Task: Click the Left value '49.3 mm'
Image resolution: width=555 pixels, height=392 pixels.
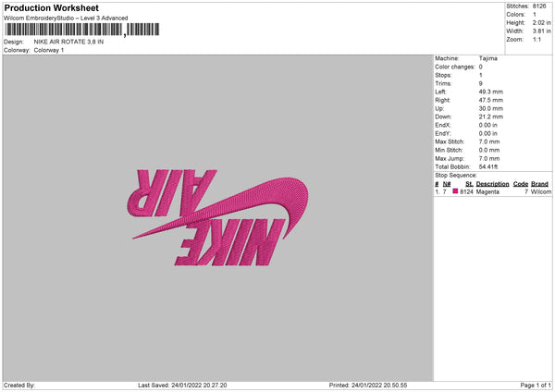Action: pyautogui.click(x=491, y=92)
